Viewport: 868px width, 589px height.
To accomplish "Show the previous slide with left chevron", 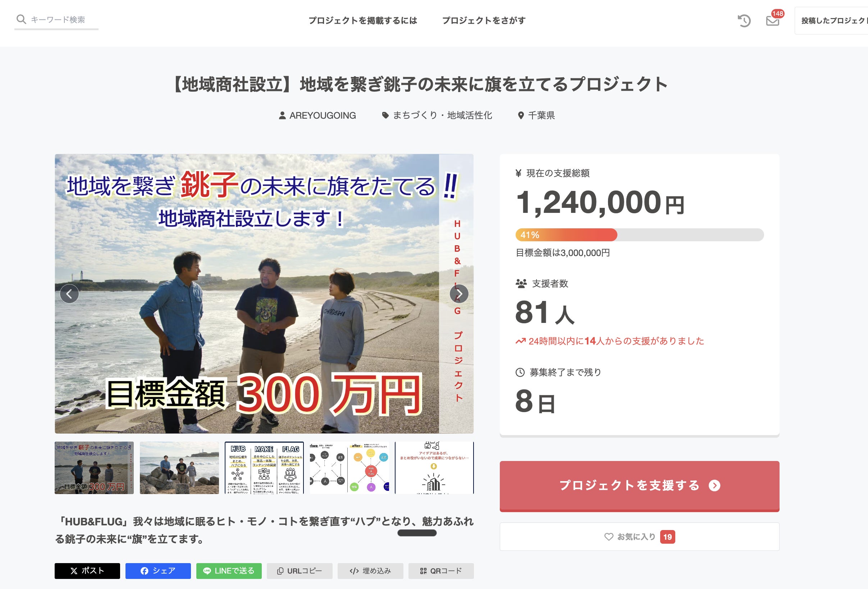I will coord(69,294).
